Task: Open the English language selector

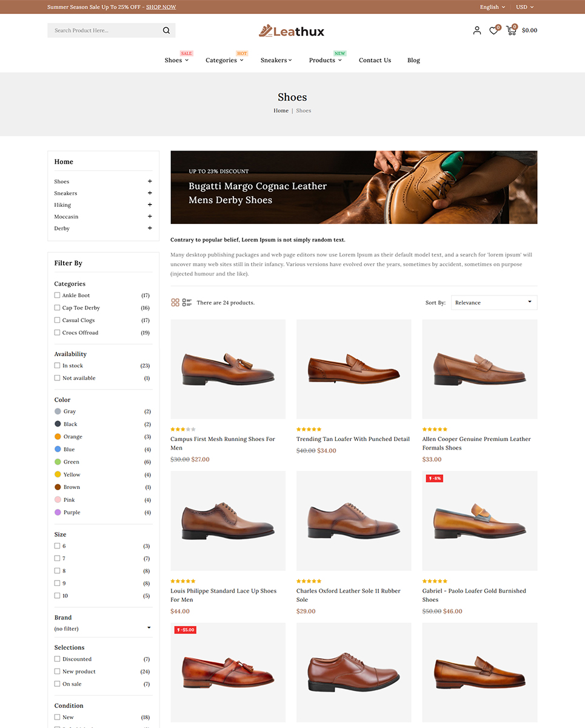Action: point(492,7)
